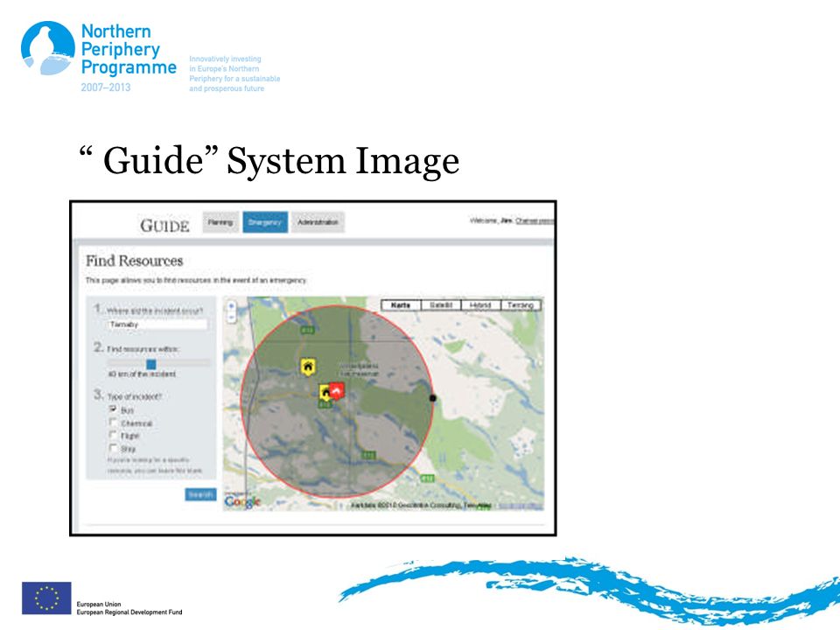Enable the Chemical incident checkbox
Viewport: 840px width, 630px height.
(113, 422)
